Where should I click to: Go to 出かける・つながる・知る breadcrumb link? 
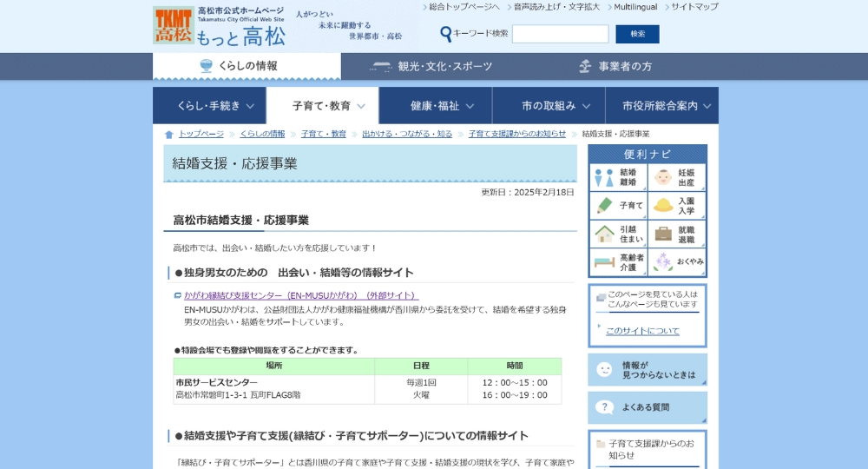pyautogui.click(x=407, y=134)
